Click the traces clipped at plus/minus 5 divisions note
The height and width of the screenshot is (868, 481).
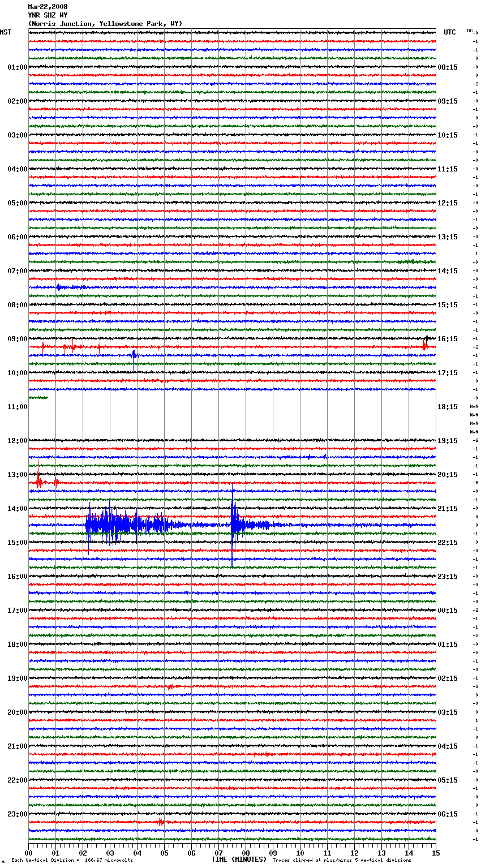342,861
